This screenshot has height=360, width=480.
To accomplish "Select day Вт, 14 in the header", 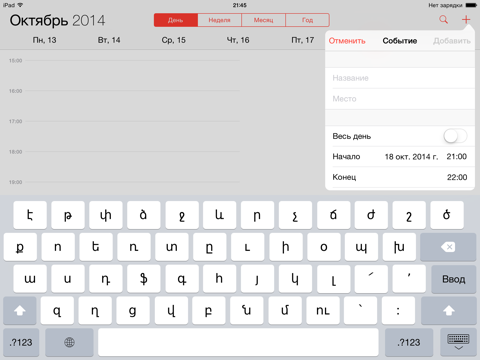I will [x=109, y=40].
